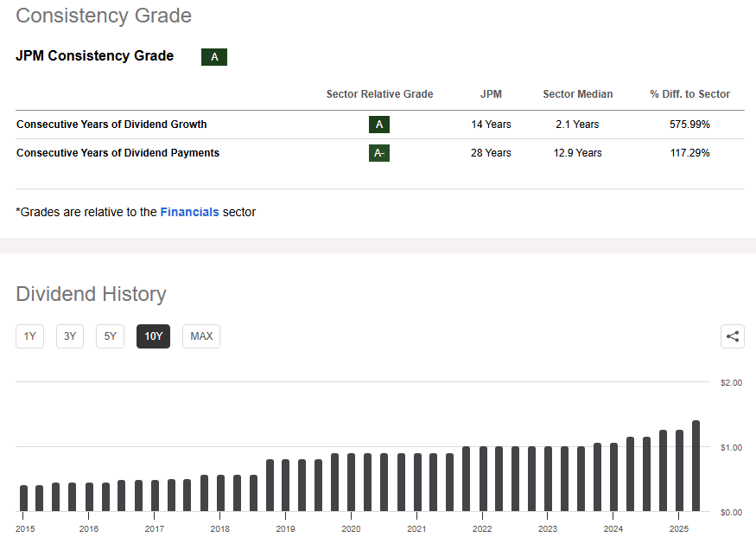
Task: Click the last 2025 dividend bar
Action: [x=696, y=467]
